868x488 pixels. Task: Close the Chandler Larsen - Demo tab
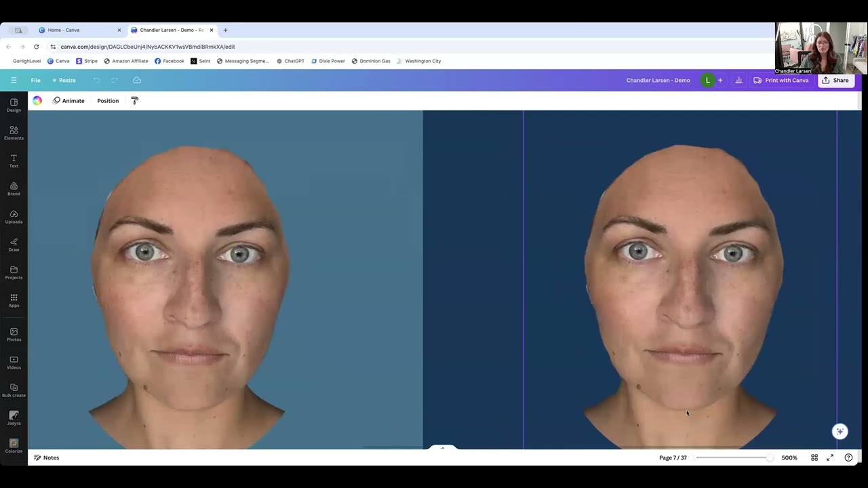[x=212, y=30]
